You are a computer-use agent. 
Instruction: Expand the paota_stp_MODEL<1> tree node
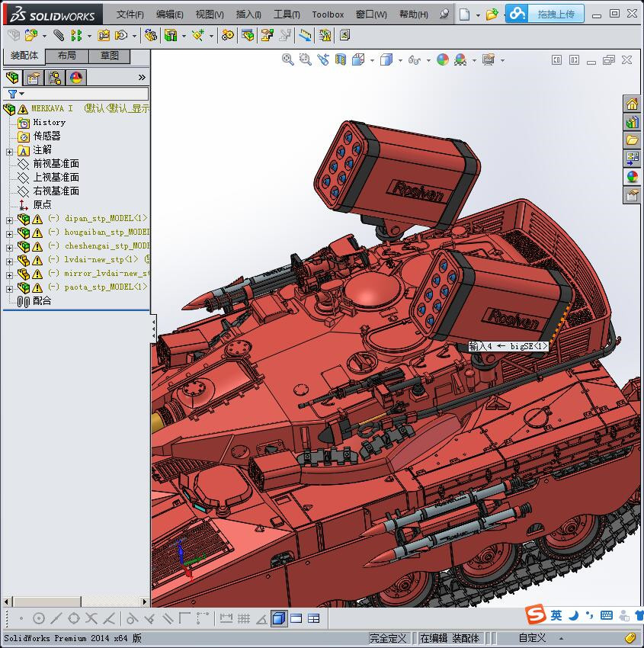(9, 288)
